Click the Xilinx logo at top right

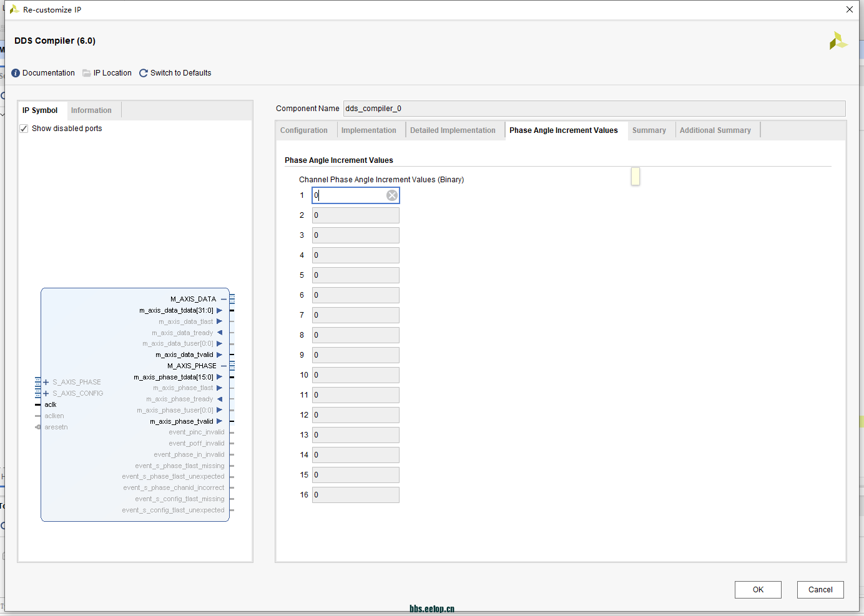pos(838,41)
